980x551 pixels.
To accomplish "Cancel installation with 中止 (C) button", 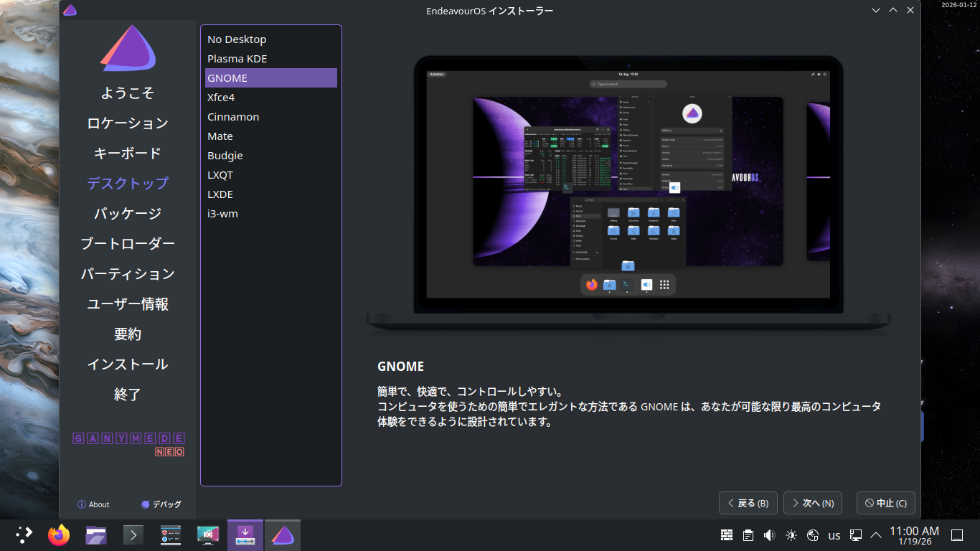I will 886,503.
